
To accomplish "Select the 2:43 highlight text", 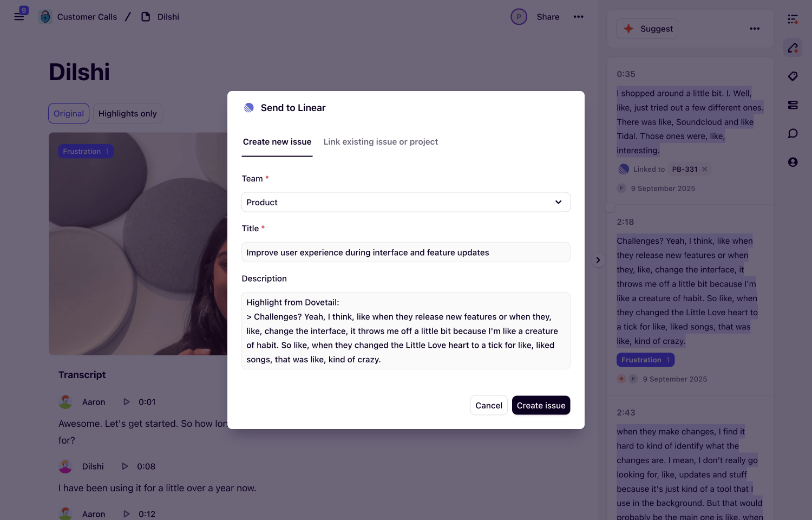I will tap(690, 472).
